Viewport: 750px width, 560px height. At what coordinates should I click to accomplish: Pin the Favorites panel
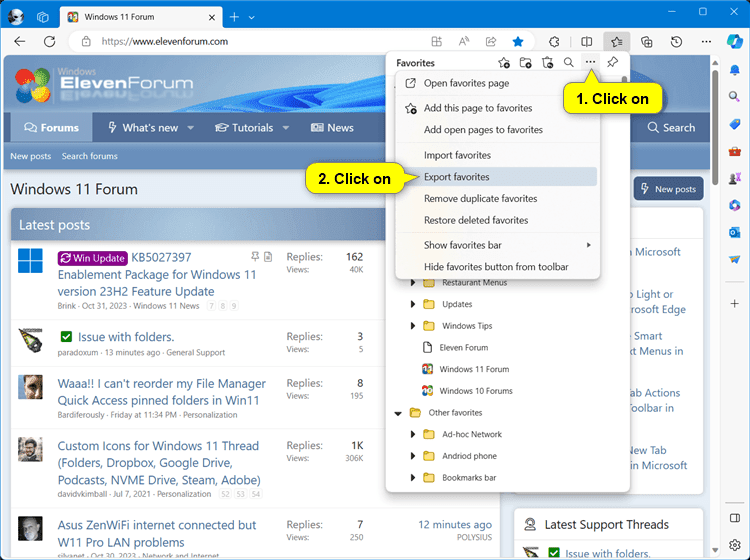coord(612,62)
